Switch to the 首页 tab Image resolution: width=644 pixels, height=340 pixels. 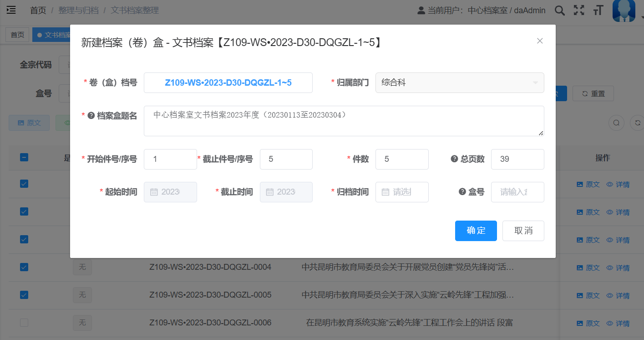click(x=17, y=35)
